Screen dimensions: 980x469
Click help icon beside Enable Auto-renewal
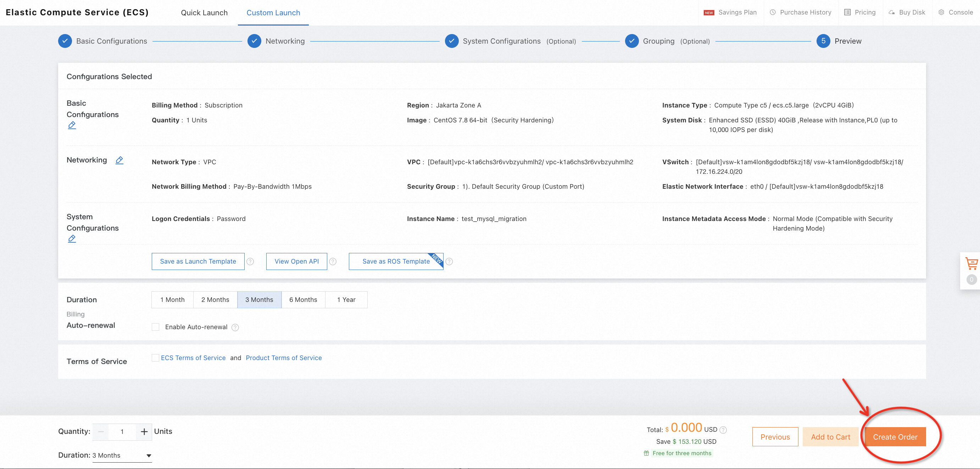tap(235, 327)
